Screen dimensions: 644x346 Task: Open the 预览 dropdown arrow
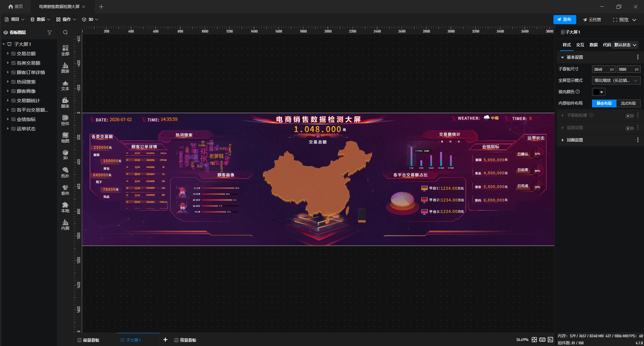tap(634, 20)
